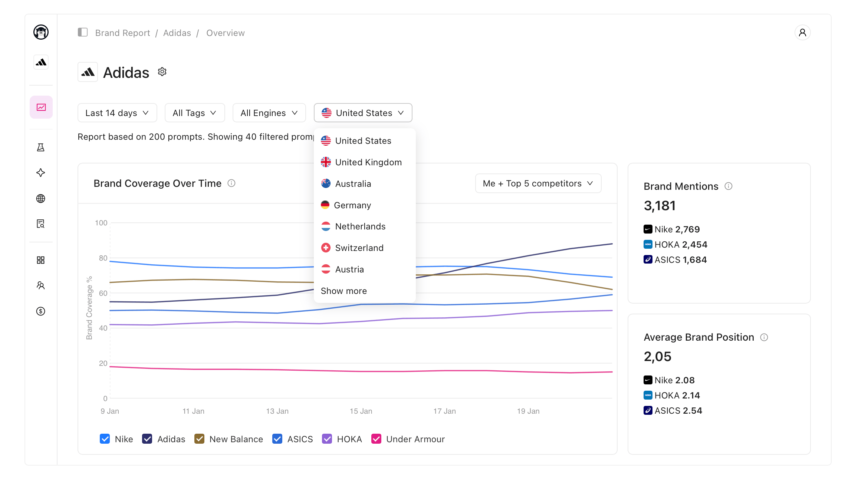The image size is (868, 493).
Task: Open the user profile icon
Action: point(802,33)
